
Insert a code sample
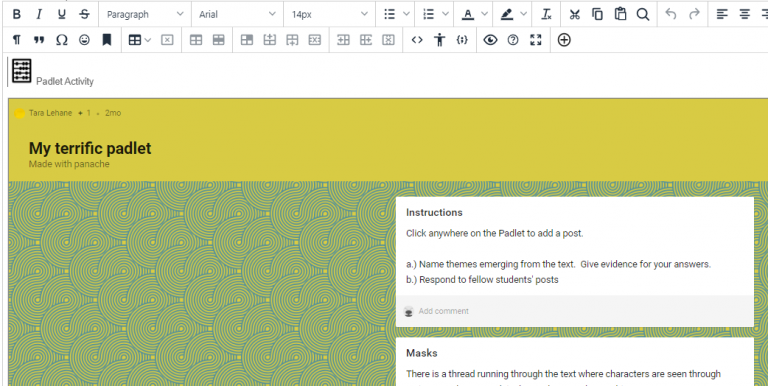(462, 40)
